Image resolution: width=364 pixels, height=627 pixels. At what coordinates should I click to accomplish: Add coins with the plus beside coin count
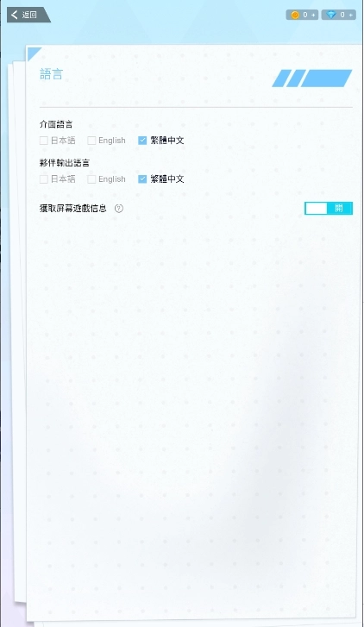click(x=313, y=15)
